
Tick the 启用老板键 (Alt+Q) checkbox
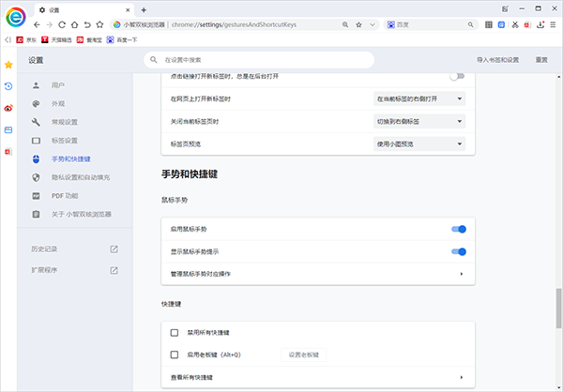175,354
